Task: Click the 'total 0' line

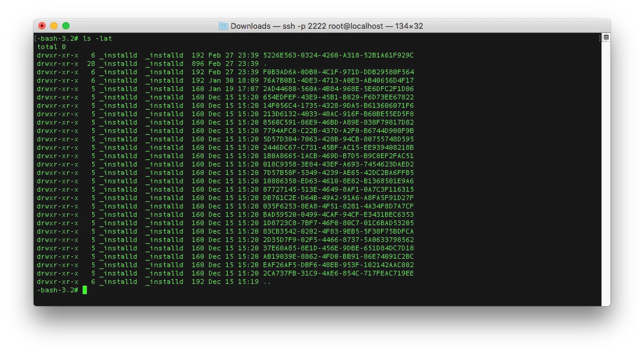Action: pos(52,47)
